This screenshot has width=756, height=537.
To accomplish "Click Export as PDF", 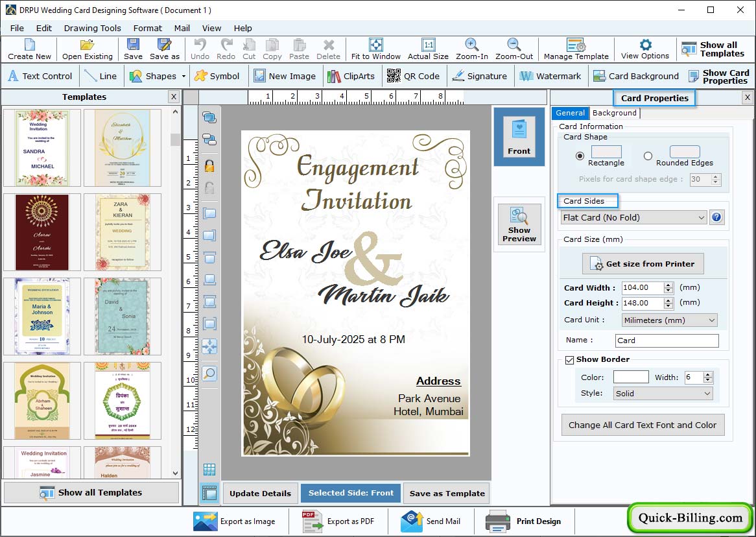I will pyautogui.click(x=338, y=521).
